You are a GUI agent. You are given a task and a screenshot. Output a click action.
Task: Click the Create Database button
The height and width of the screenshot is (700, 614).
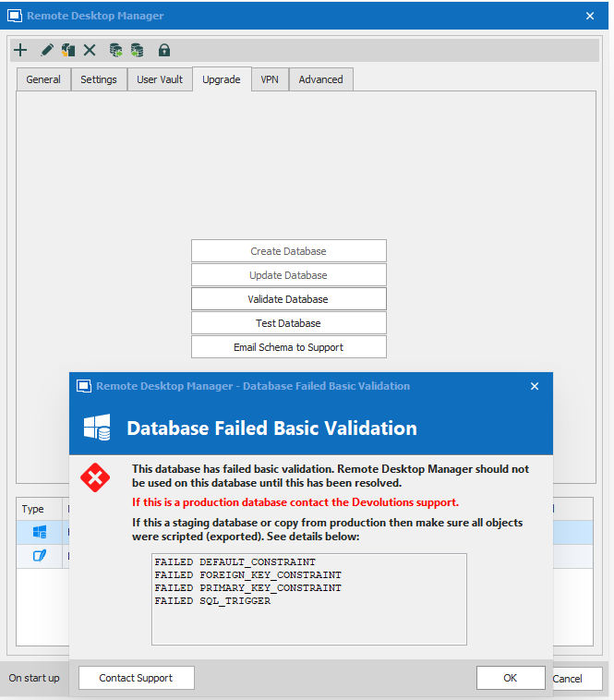(289, 251)
